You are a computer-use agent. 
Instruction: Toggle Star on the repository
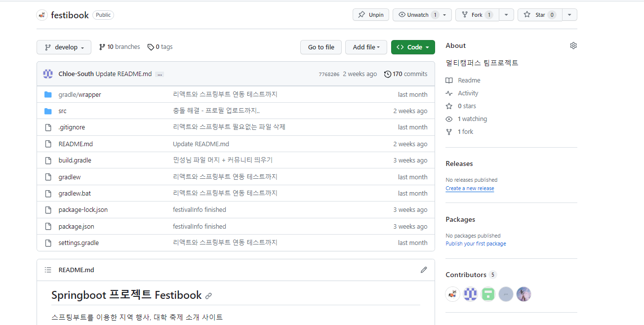click(x=540, y=15)
